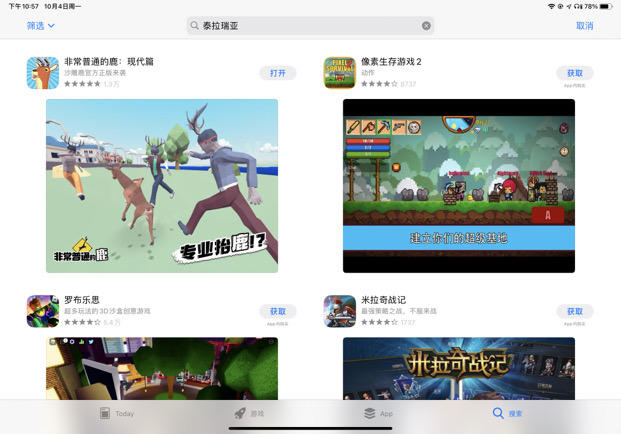The height and width of the screenshot is (434, 621).
Task: Select the 像素生存游戏 2 title
Action: (x=391, y=62)
